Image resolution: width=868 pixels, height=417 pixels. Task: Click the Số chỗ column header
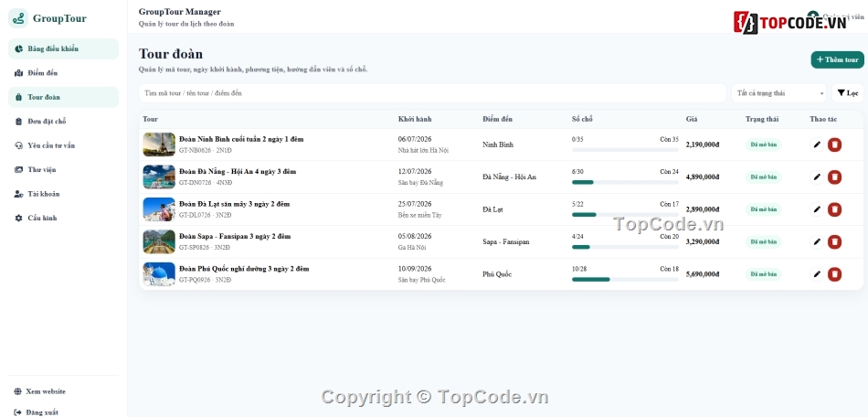[x=582, y=119]
